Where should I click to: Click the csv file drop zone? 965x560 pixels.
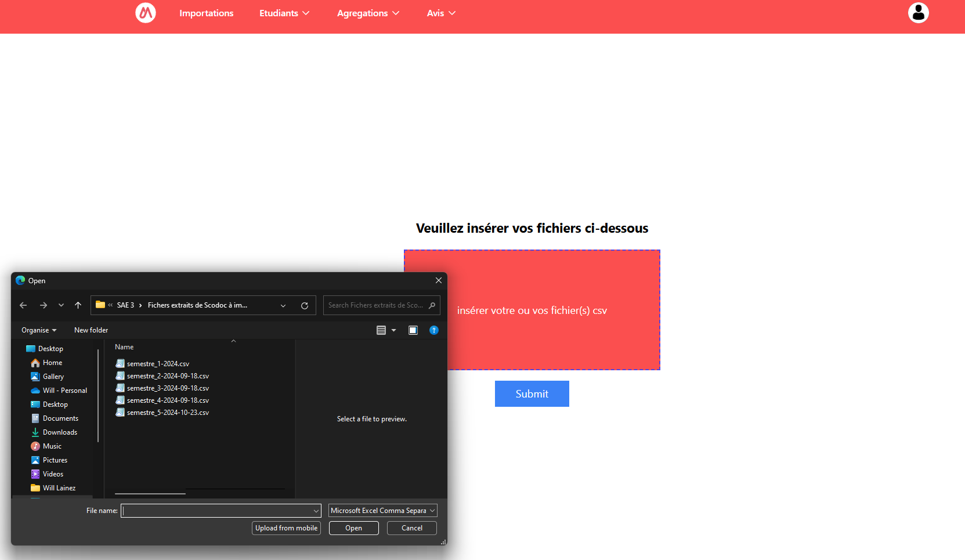[x=532, y=310]
